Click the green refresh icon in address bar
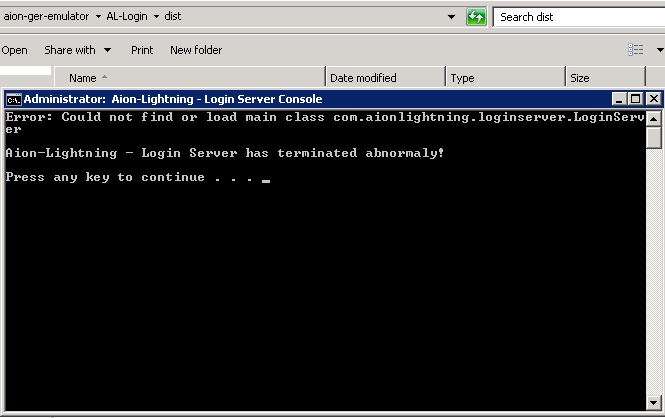665x418 pixels. [x=476, y=17]
